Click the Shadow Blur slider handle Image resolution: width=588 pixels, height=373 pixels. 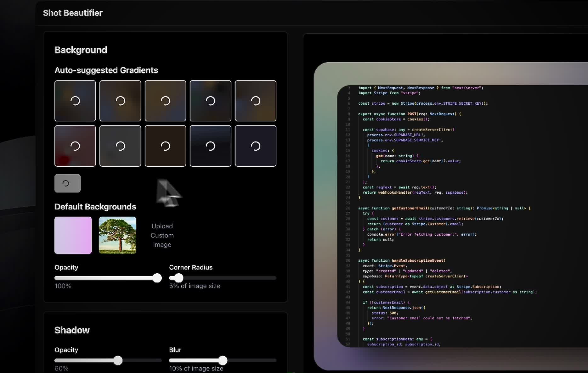223,360
